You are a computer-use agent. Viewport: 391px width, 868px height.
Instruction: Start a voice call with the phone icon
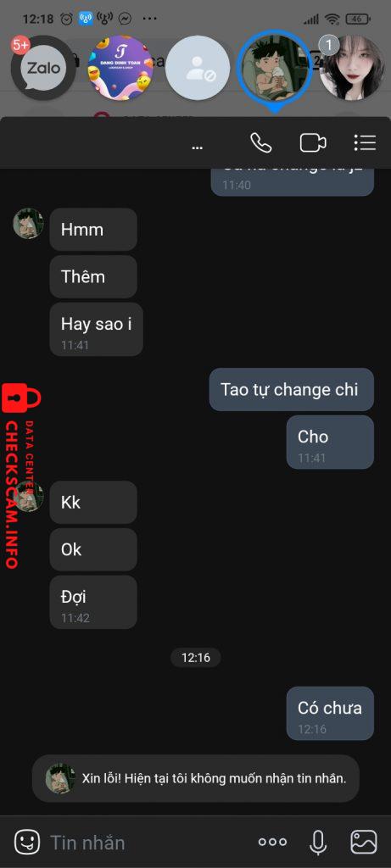(x=261, y=142)
